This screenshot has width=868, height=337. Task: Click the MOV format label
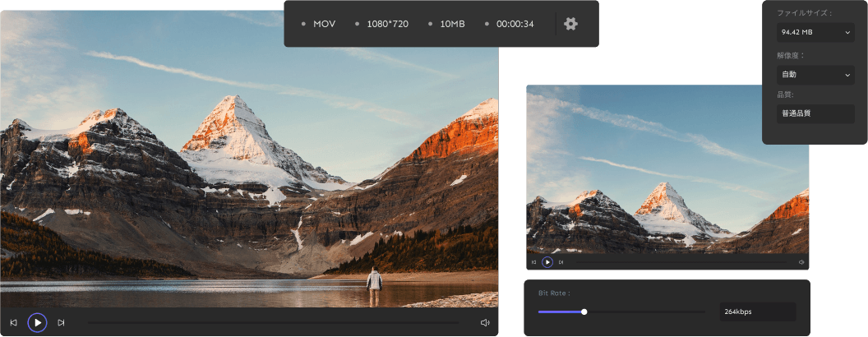click(x=324, y=24)
